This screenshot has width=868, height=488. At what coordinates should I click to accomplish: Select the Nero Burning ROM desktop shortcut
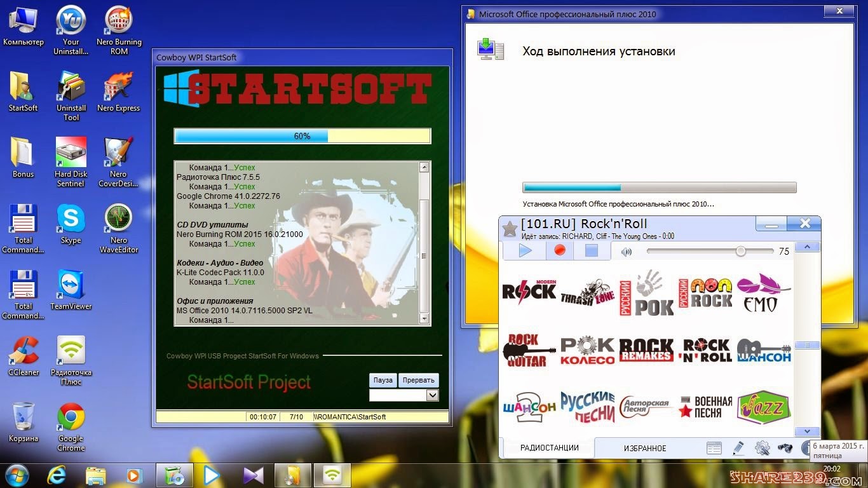[119, 30]
